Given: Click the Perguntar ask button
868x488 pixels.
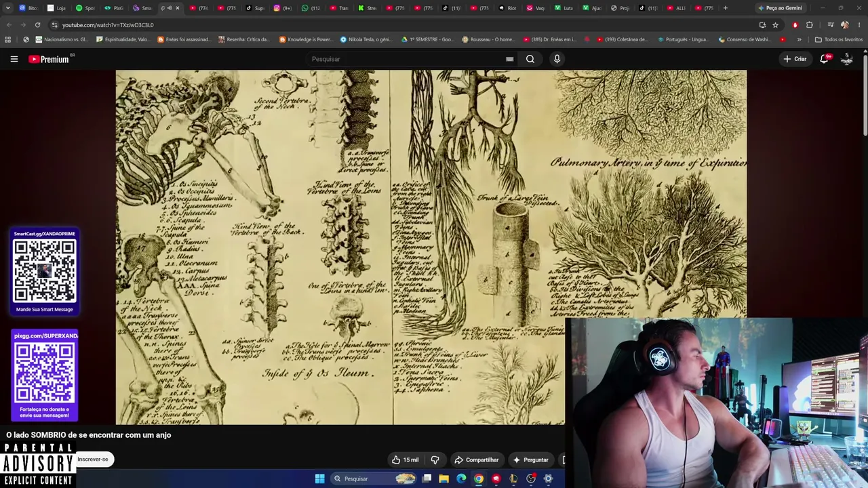Looking at the screenshot, I should pyautogui.click(x=530, y=460).
